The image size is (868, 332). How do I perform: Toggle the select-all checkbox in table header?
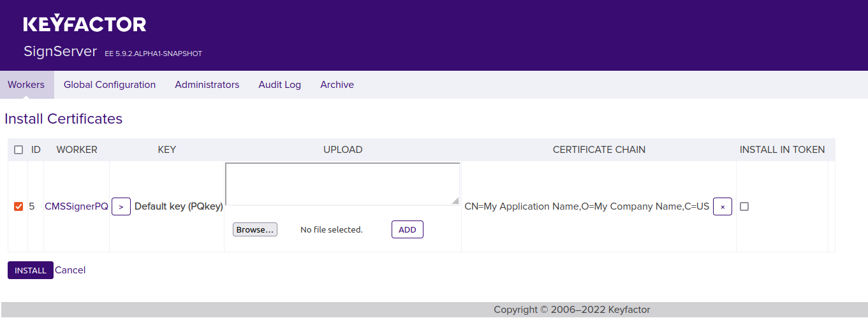click(x=18, y=150)
